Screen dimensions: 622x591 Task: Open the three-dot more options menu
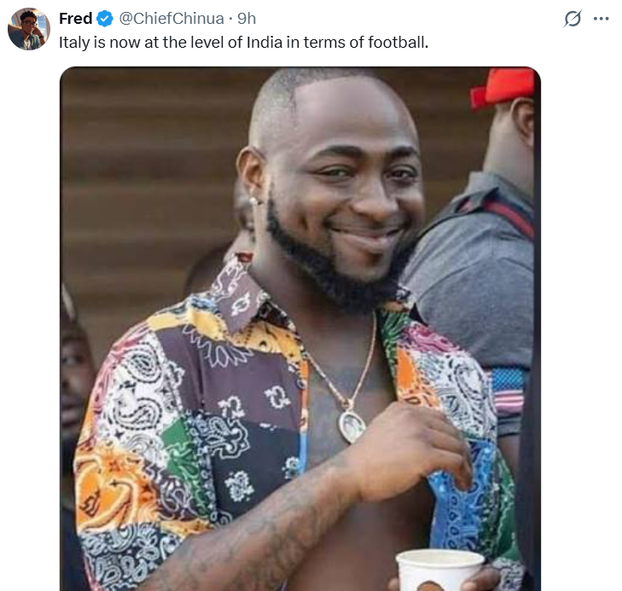coord(601,19)
